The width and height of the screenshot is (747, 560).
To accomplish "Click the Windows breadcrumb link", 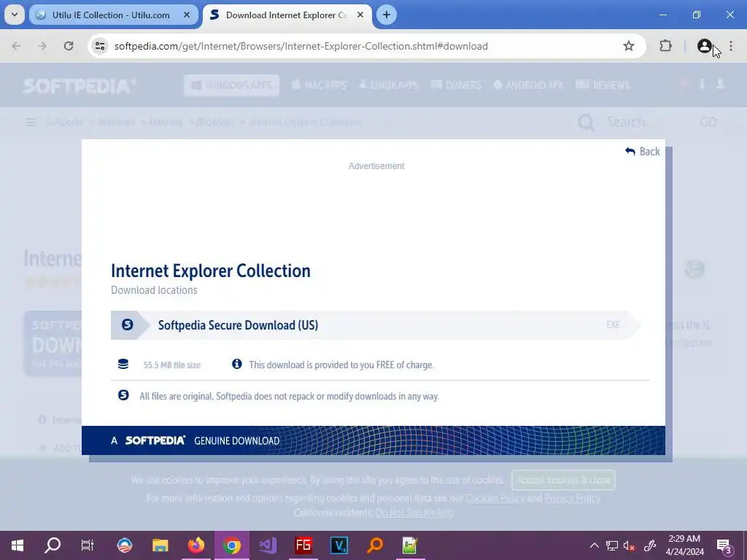I will click(117, 122).
